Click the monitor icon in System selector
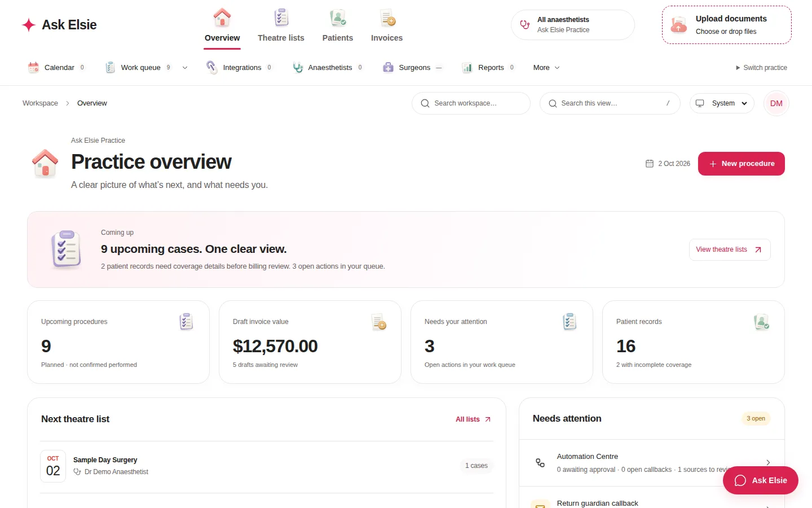 tap(700, 103)
